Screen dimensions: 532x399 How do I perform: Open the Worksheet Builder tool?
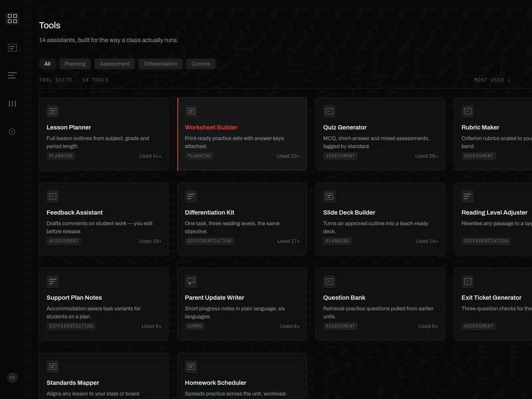pos(242,134)
